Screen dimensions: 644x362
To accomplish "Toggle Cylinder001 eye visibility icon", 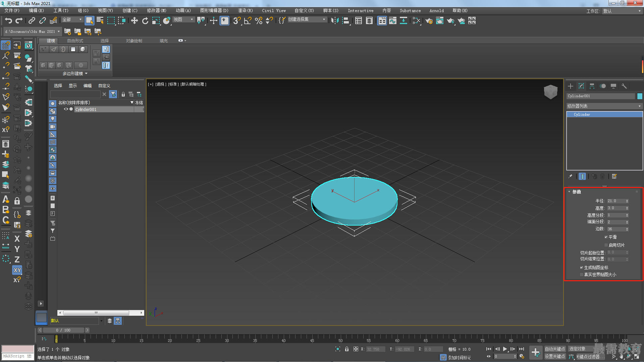I will [66, 109].
